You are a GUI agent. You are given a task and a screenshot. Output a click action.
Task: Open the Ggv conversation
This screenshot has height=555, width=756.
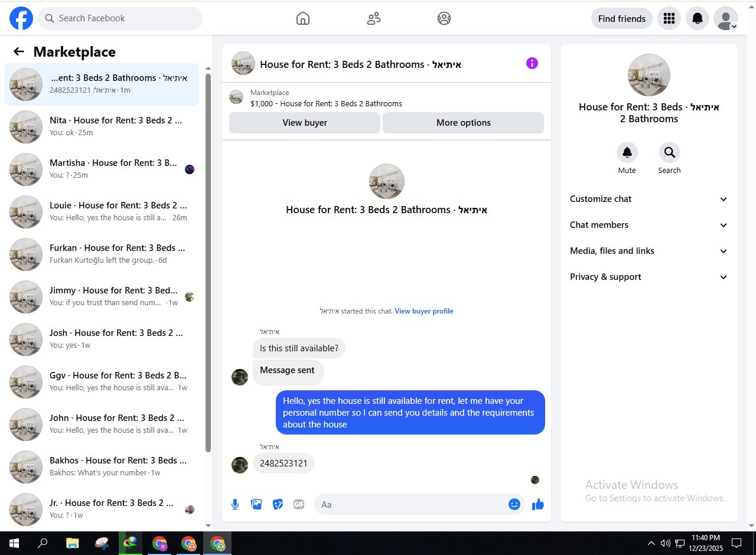(x=102, y=382)
